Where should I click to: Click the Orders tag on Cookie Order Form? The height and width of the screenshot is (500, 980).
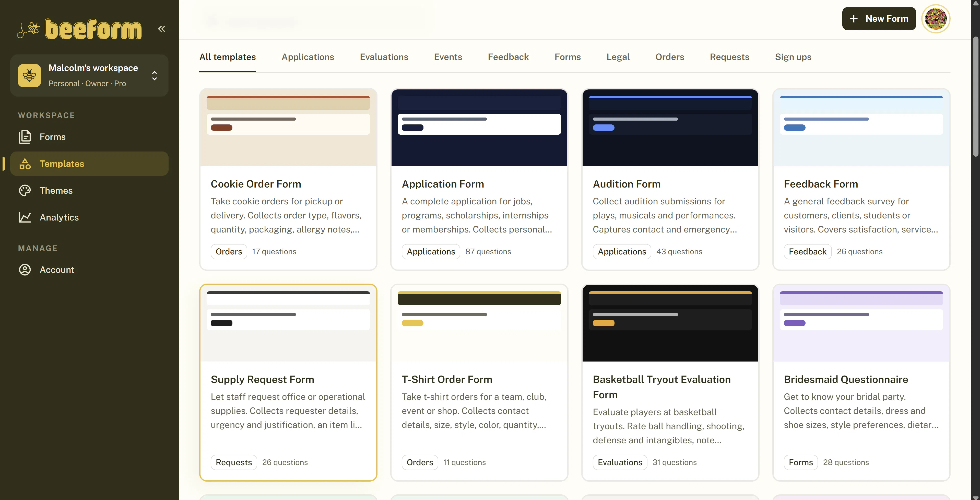[229, 251]
